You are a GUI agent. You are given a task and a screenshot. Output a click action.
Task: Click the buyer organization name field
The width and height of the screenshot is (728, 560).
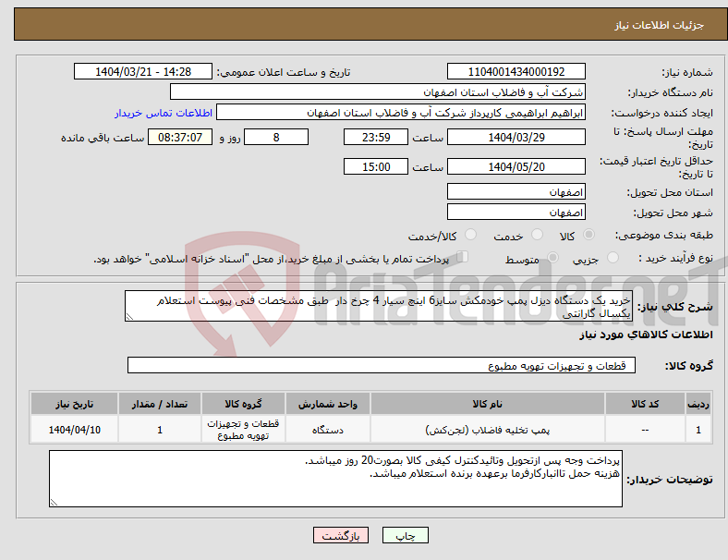[378, 91]
